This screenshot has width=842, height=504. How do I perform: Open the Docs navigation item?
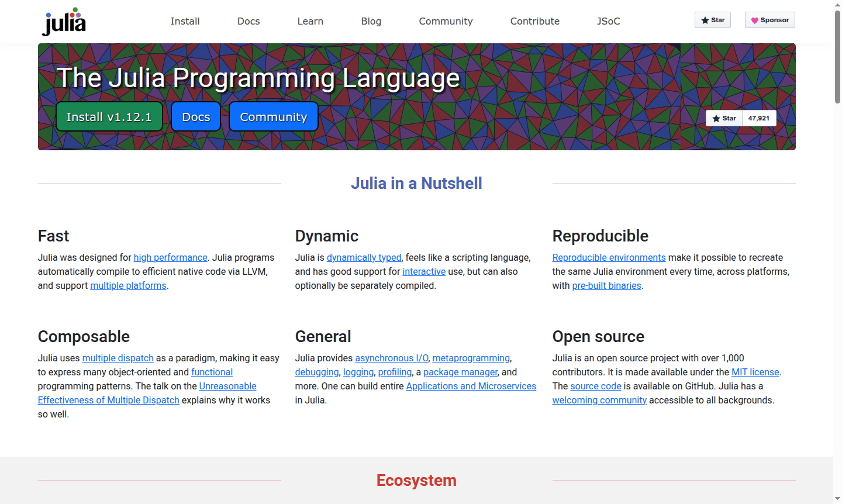249,21
